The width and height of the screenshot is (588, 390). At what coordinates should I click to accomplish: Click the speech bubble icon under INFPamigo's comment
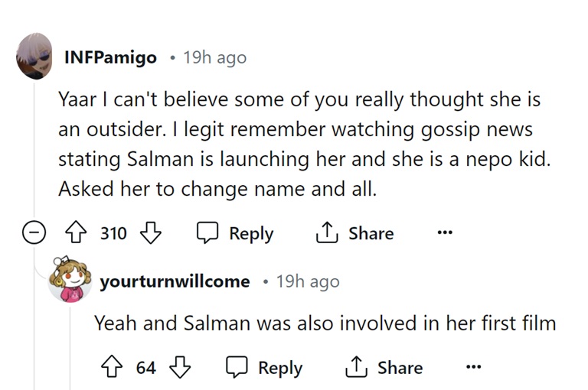pos(208,233)
